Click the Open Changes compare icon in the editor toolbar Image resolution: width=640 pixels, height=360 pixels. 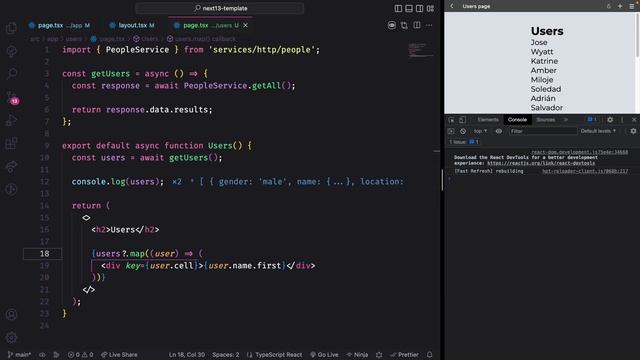point(404,25)
